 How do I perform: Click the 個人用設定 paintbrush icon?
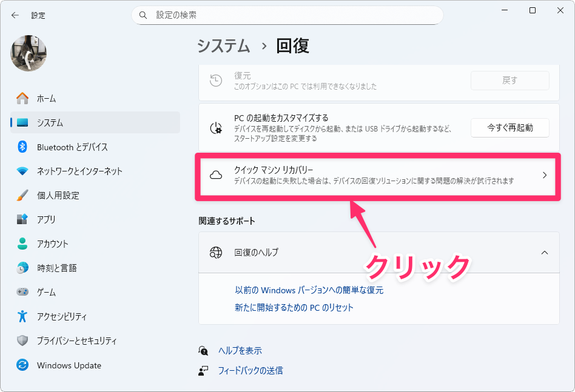click(22, 195)
